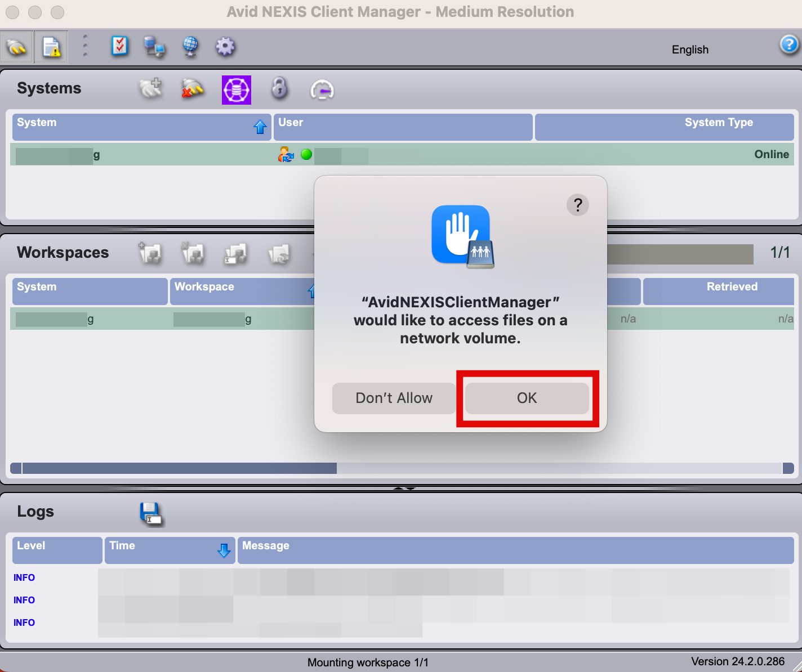Mount a workspace with the folder-plus icon

point(150,254)
